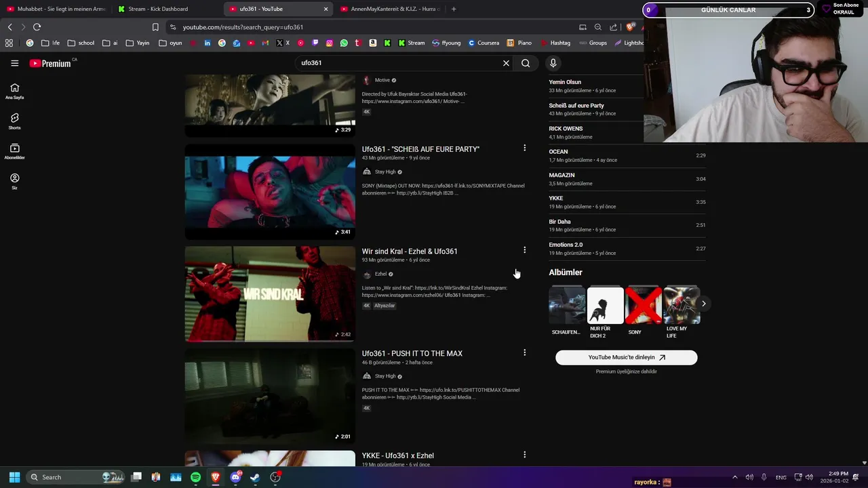
Task: Open the ai bookmarks folder
Action: click(110, 43)
